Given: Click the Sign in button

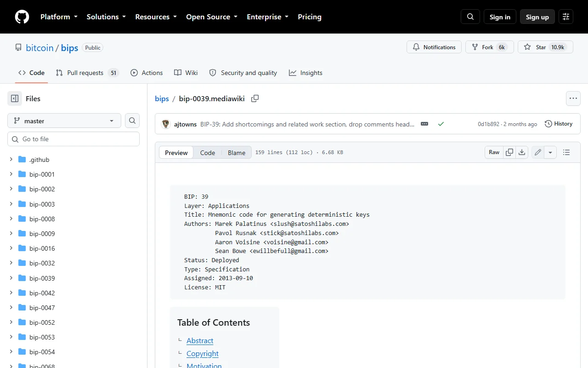Looking at the screenshot, I should (x=500, y=17).
